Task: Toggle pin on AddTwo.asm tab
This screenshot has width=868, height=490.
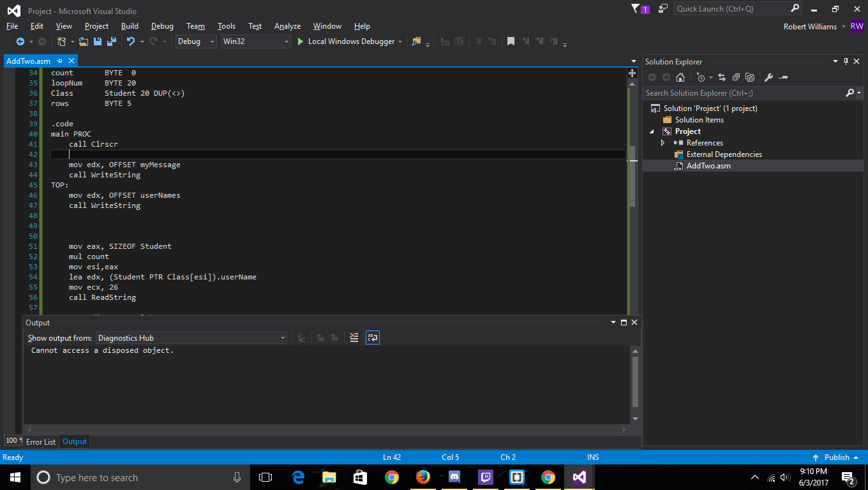Action: coord(60,61)
